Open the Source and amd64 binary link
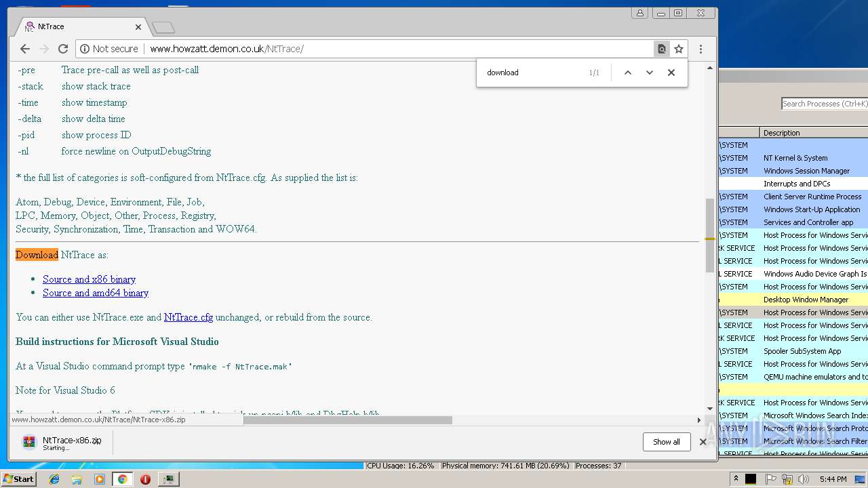The image size is (868, 488). 96,293
